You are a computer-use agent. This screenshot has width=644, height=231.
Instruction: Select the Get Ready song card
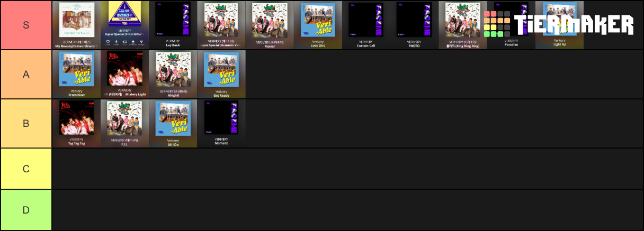[x=221, y=75]
